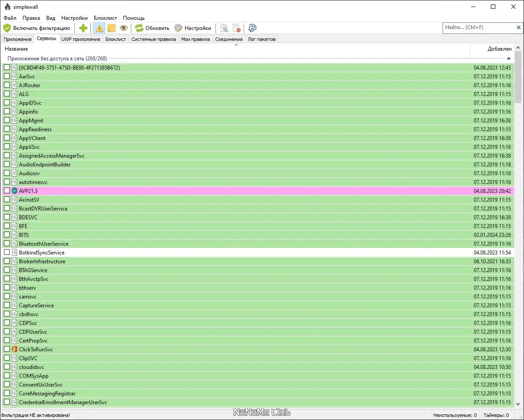Switch to the Лог пакетов tab
This screenshot has height=420, width=524.
[x=262, y=39]
